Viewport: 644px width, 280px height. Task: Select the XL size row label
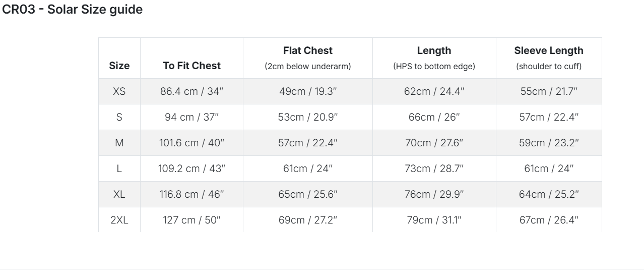pos(119,194)
